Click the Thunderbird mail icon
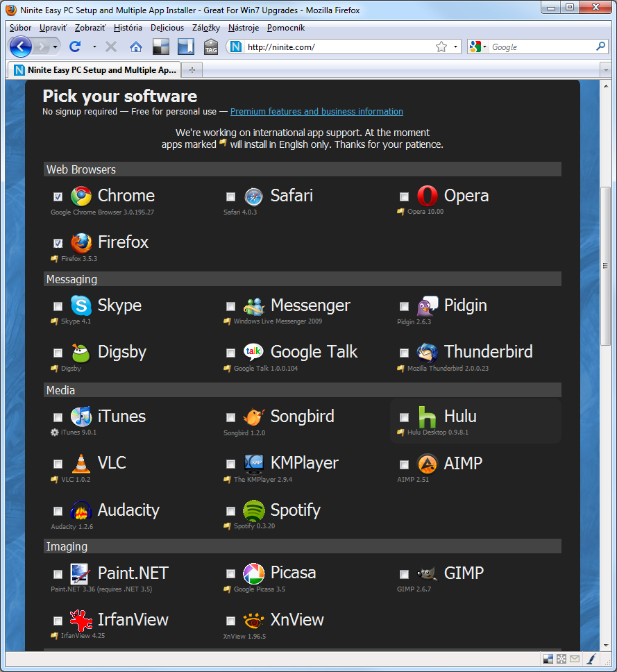The width and height of the screenshot is (617, 672). click(x=428, y=352)
